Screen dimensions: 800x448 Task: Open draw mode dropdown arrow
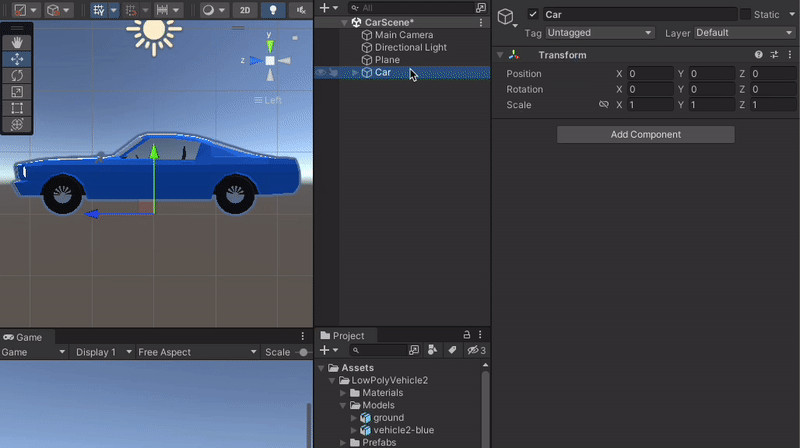221,10
